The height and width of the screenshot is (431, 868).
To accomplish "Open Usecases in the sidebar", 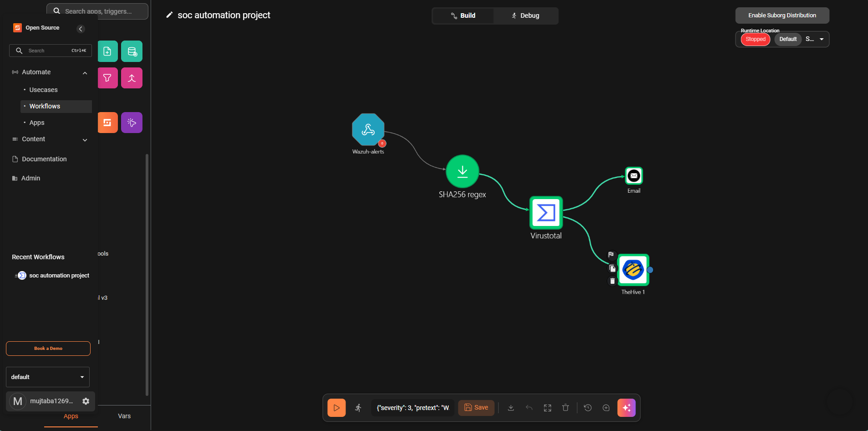I will pyautogui.click(x=43, y=90).
